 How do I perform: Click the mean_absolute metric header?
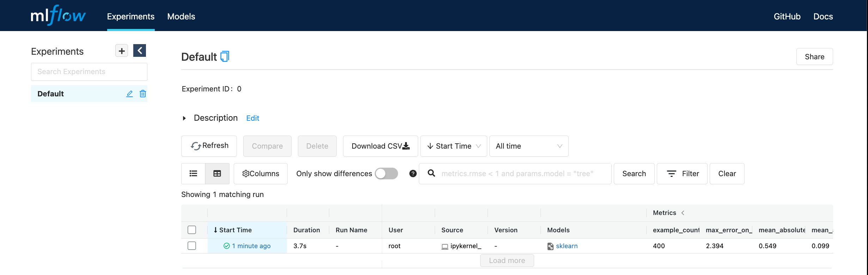(x=782, y=230)
